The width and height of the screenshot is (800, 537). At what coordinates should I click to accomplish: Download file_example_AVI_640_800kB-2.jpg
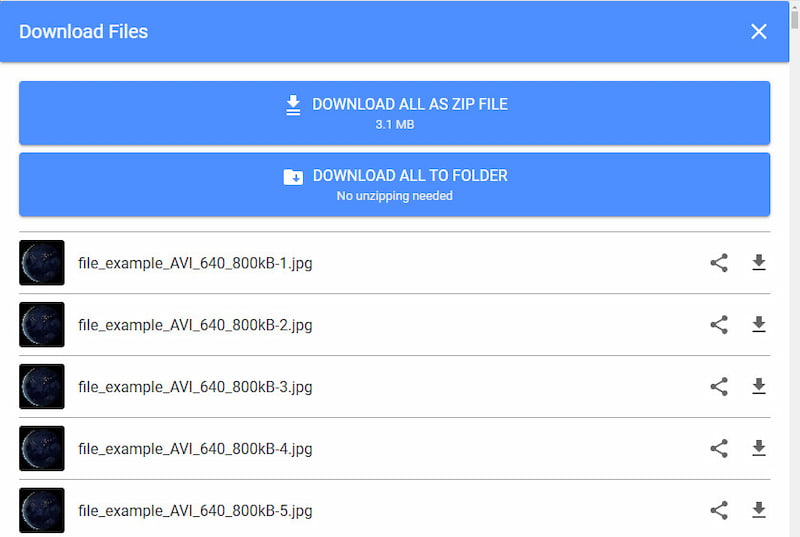759,324
